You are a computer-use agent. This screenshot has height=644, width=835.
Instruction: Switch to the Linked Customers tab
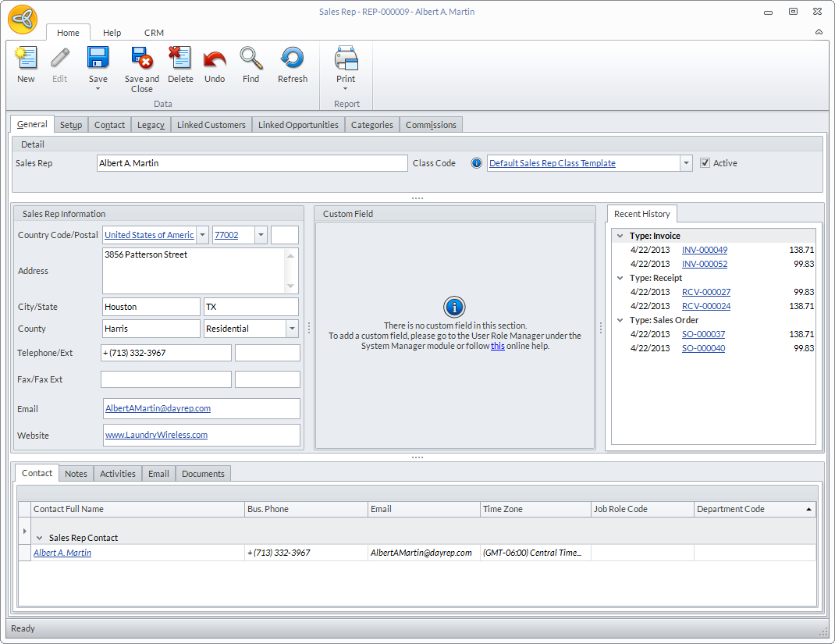(x=211, y=125)
